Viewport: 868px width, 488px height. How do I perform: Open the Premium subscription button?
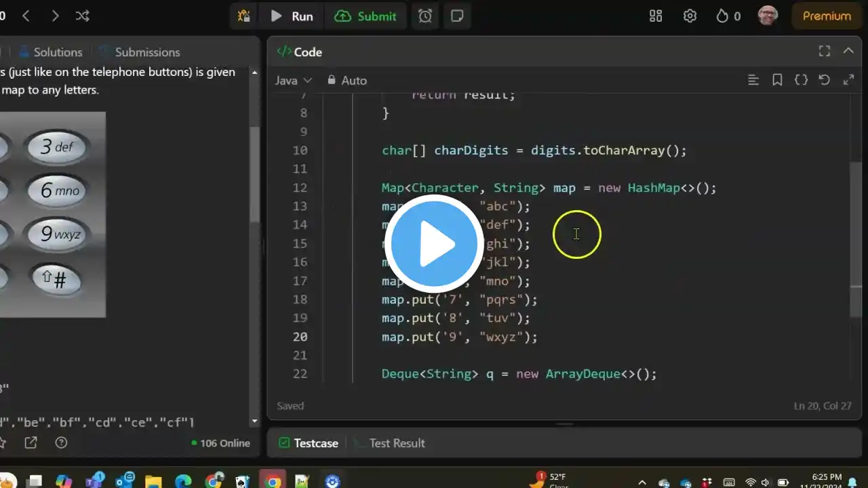click(827, 16)
